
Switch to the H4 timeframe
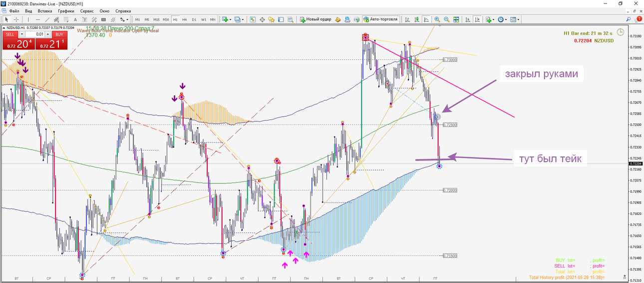click(184, 19)
